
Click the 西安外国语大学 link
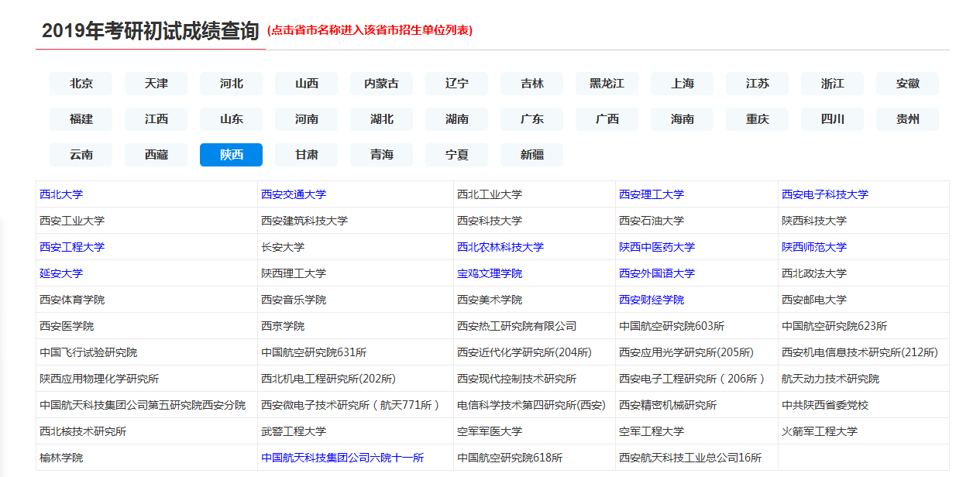(x=657, y=273)
